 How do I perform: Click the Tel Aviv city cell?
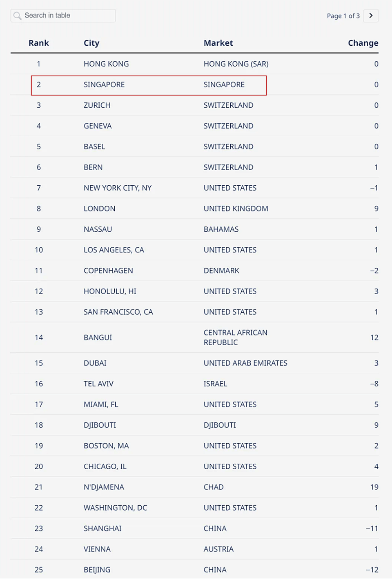pos(98,384)
